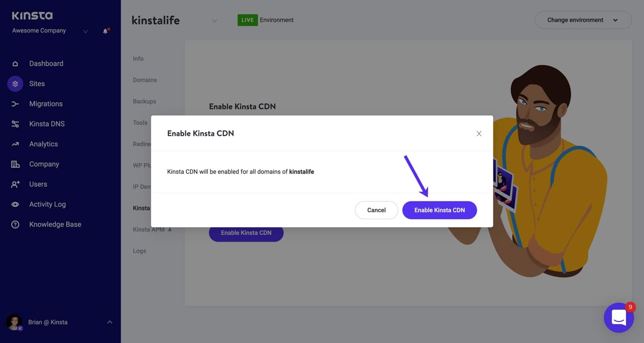Screen dimensions: 644x343
Task: Open the Activity Log
Action: (x=47, y=204)
